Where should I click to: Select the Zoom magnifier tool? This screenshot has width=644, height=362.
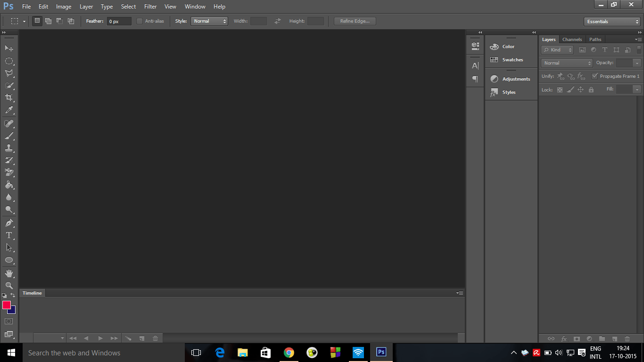coord(9,285)
